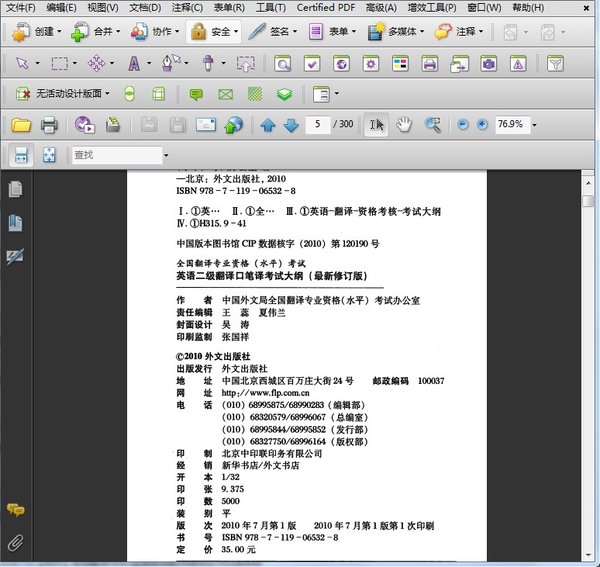Click the 安全 (Security) button
The height and width of the screenshot is (567, 600).
point(213,31)
